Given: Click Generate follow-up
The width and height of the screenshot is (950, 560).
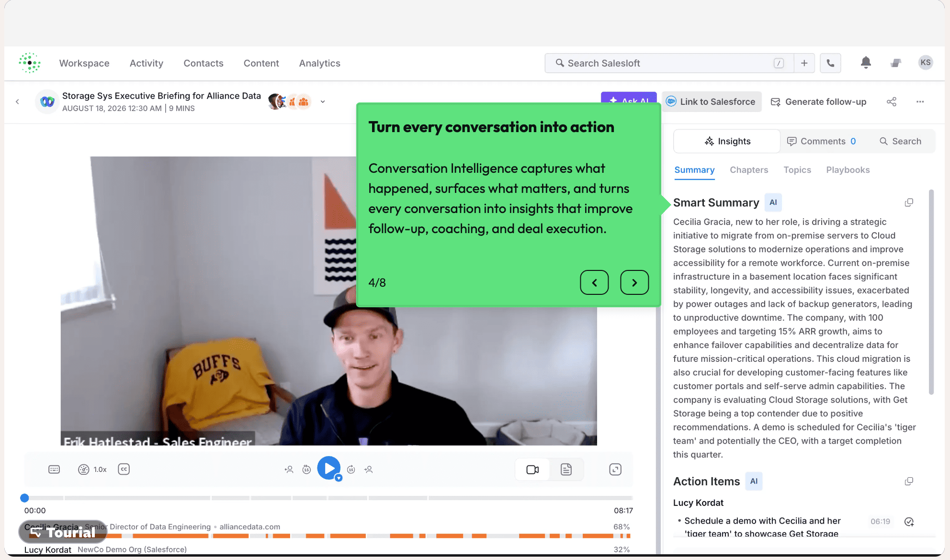Looking at the screenshot, I should coord(818,101).
